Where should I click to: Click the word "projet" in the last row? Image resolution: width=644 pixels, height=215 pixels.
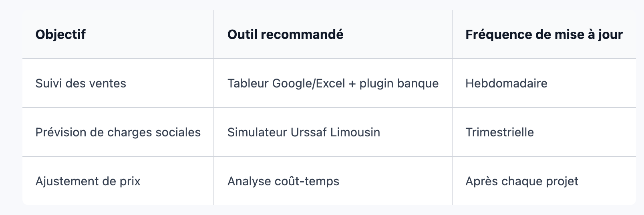tap(562, 182)
